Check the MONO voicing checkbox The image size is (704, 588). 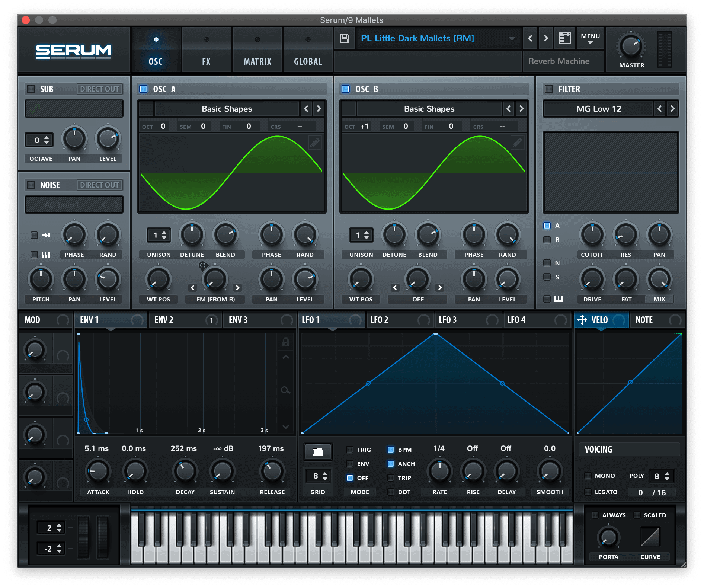[588, 476]
